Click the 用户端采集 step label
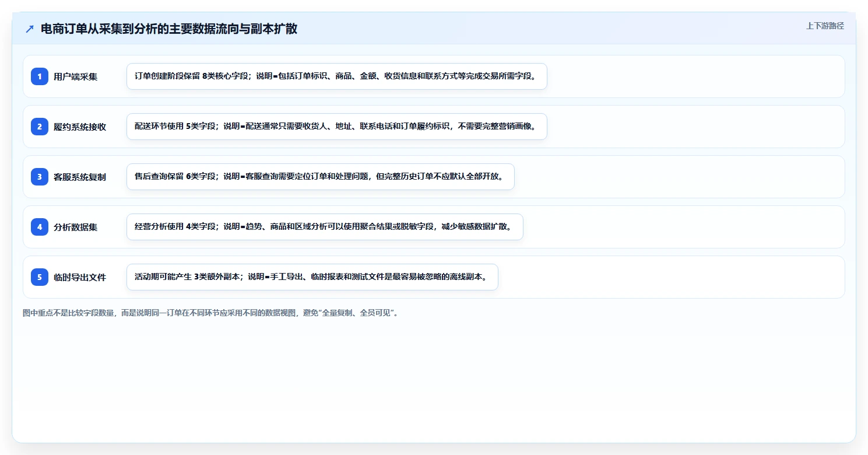The image size is (868, 455). click(x=76, y=76)
